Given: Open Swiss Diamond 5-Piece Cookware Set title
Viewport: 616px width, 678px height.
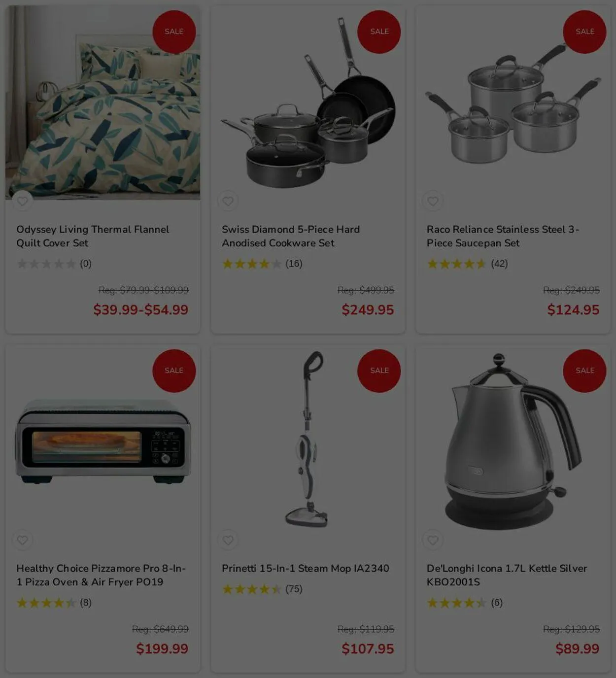Looking at the screenshot, I should (291, 236).
